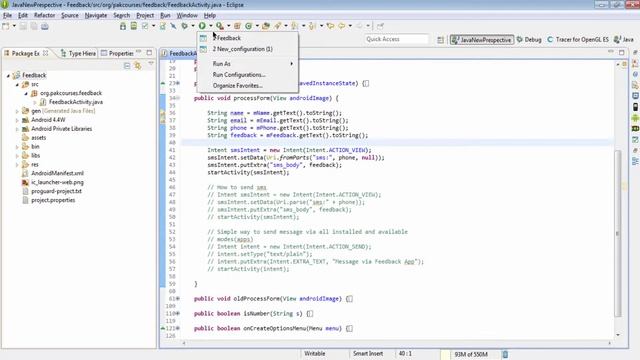Click the Debug bug toolbar icon
The height and width of the screenshot is (360, 640).
[x=184, y=26]
